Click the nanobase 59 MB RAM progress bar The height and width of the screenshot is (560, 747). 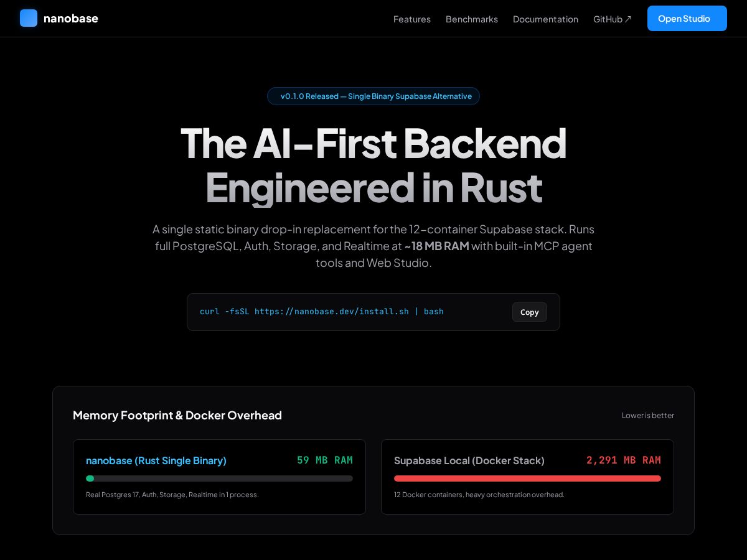coord(219,478)
